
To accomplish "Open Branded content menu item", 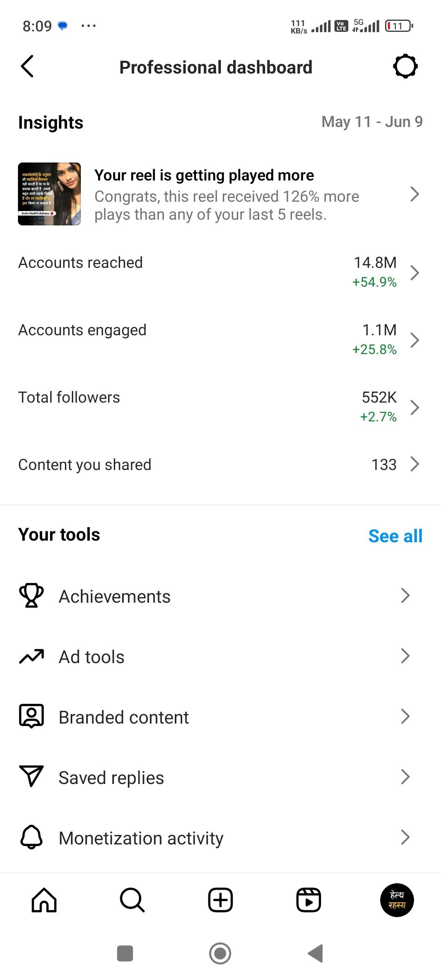I will [124, 717].
